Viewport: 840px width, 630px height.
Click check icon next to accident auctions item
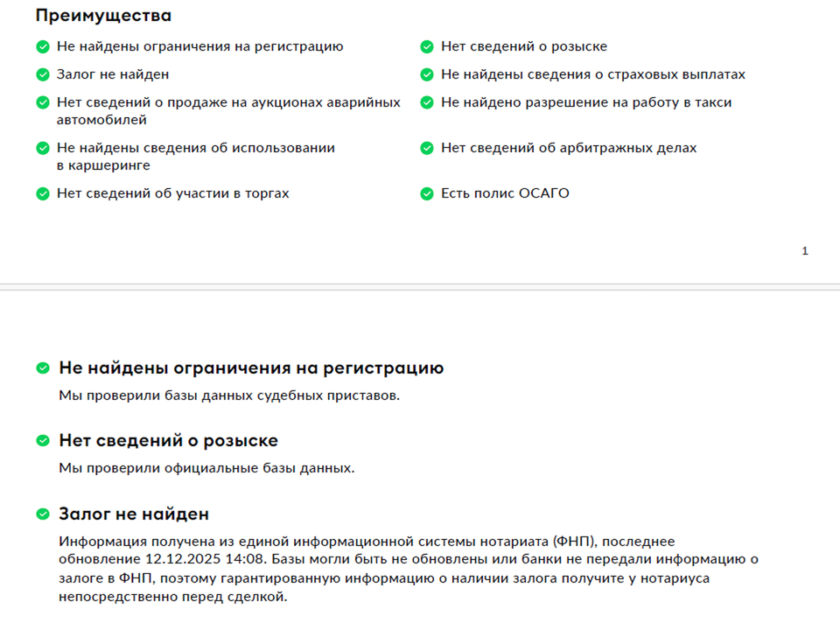coord(42,103)
